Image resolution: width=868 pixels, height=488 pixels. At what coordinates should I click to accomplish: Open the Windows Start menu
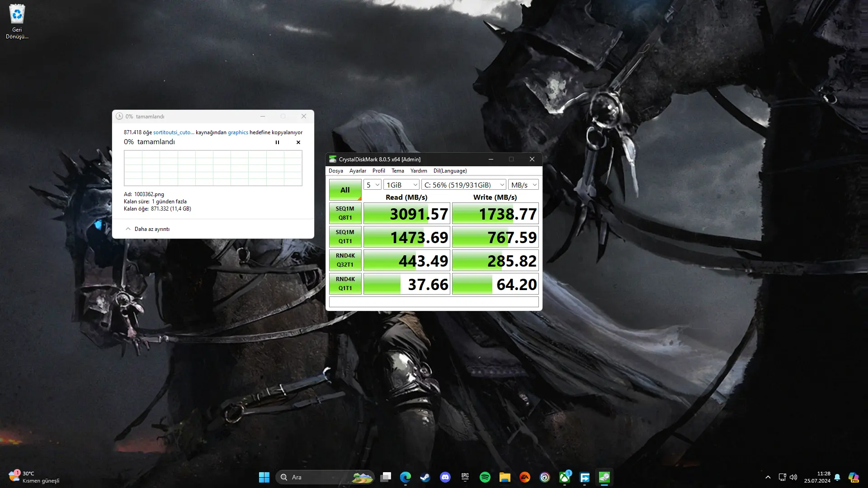[x=264, y=477]
